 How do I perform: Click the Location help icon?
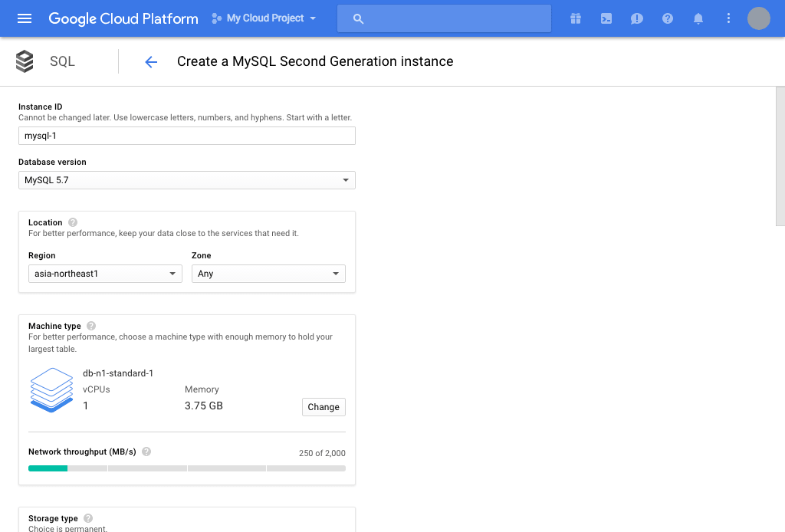(x=73, y=222)
